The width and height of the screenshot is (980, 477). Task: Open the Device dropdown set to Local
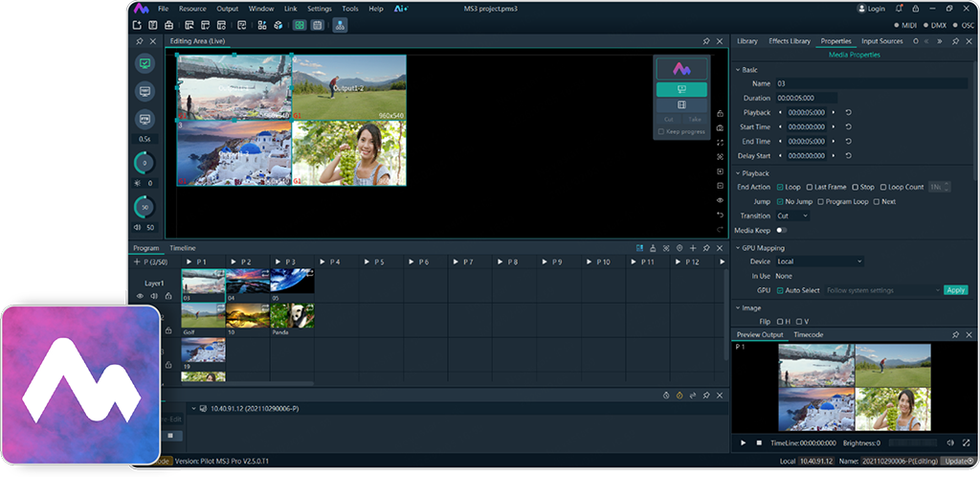point(818,261)
